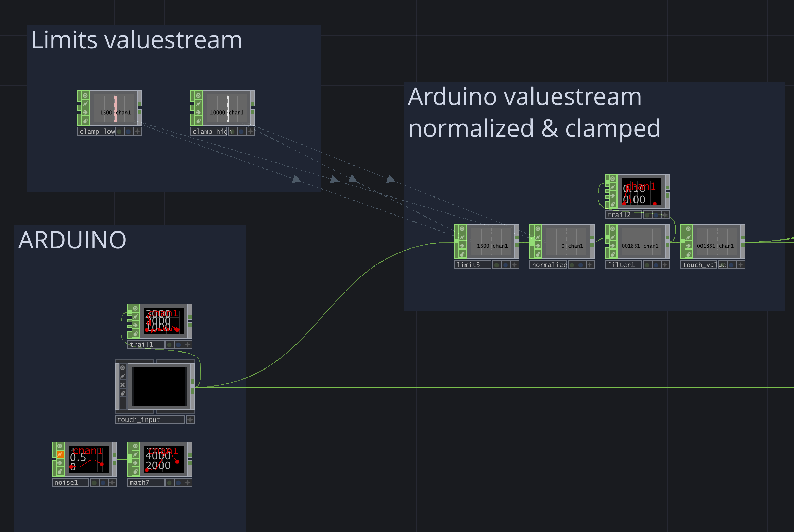Toggle clone immune flag on clamp_low
Image resolution: width=794 pixels, height=532 pixels.
pyautogui.click(x=85, y=104)
